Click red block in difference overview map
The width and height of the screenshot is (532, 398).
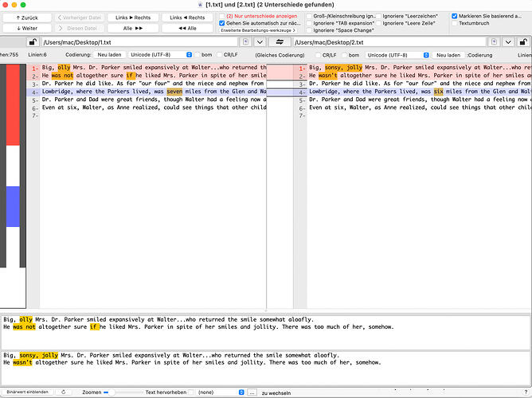[13, 105]
